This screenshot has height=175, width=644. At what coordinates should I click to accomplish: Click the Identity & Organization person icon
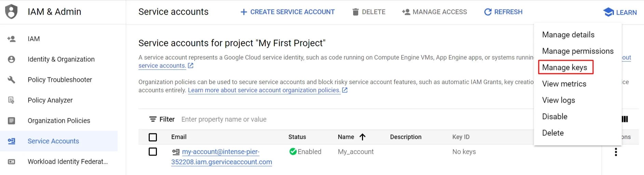coord(11,59)
